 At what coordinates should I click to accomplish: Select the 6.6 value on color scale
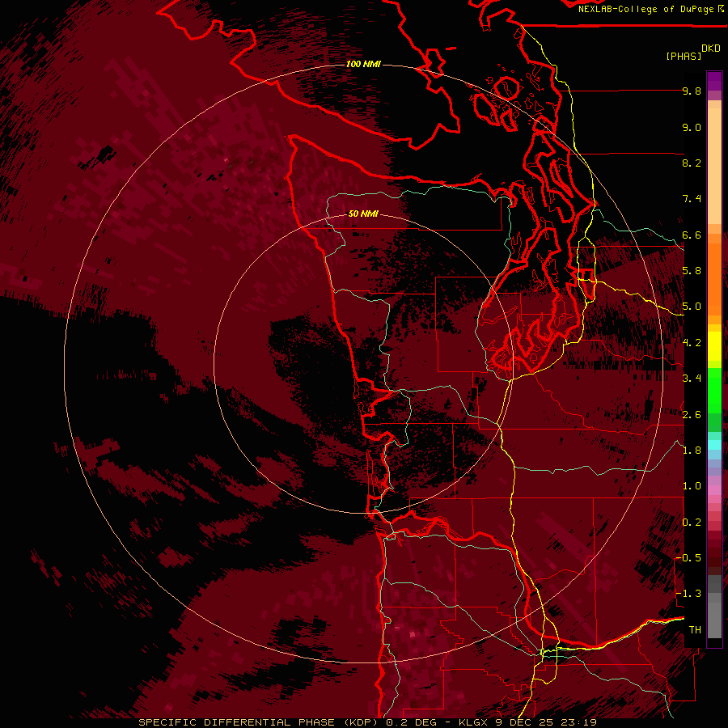pyautogui.click(x=692, y=235)
